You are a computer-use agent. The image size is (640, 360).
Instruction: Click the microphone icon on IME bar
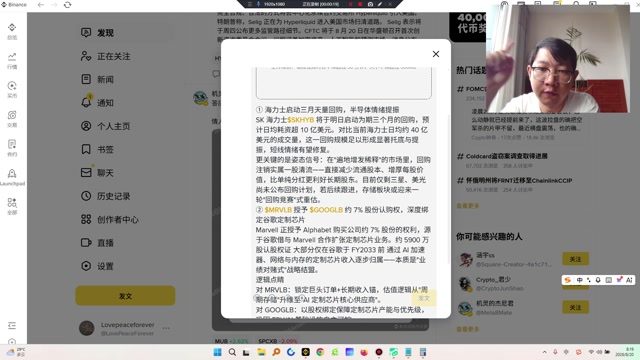[598, 280]
